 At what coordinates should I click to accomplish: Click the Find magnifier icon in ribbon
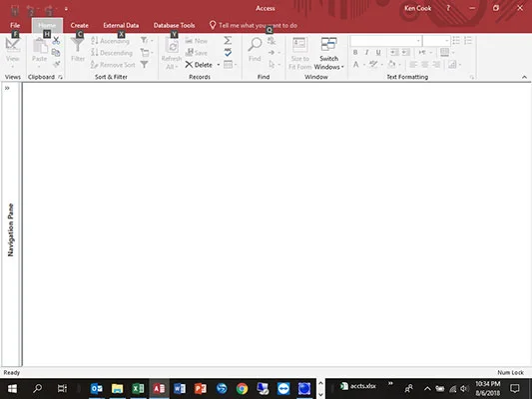[255, 45]
